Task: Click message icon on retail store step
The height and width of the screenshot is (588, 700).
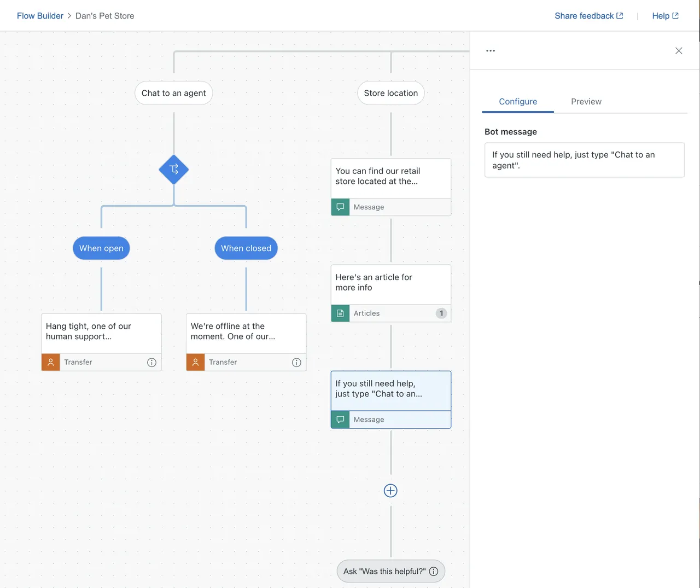Action: point(340,207)
